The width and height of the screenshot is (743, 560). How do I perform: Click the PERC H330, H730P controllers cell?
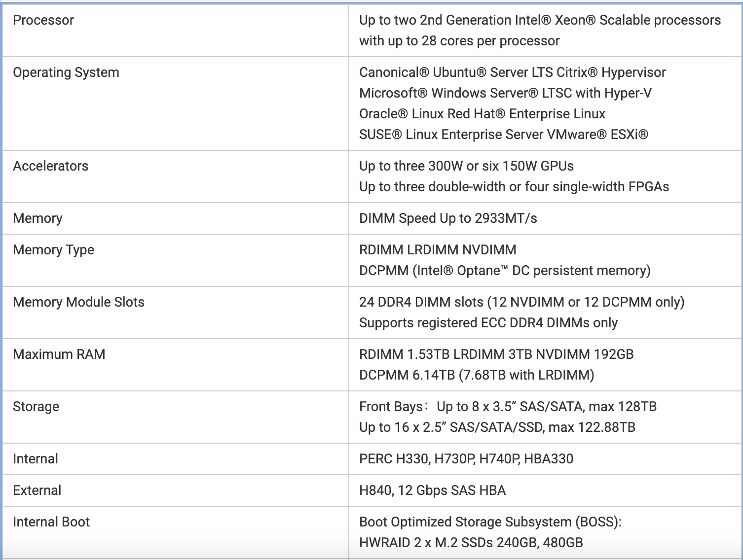[466, 459]
